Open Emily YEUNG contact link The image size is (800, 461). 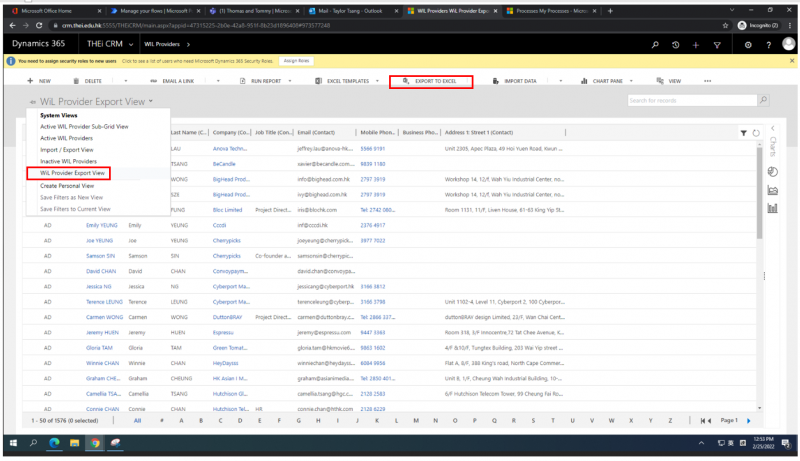102,225
